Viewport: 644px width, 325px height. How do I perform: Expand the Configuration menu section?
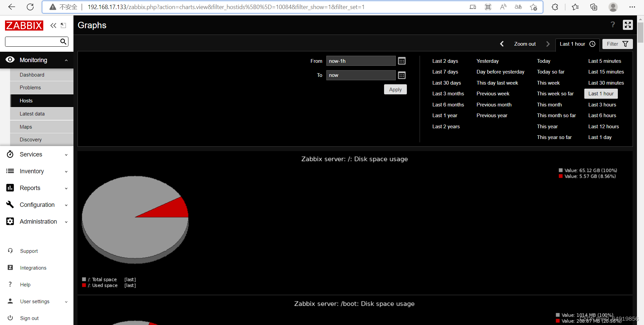pos(66,205)
